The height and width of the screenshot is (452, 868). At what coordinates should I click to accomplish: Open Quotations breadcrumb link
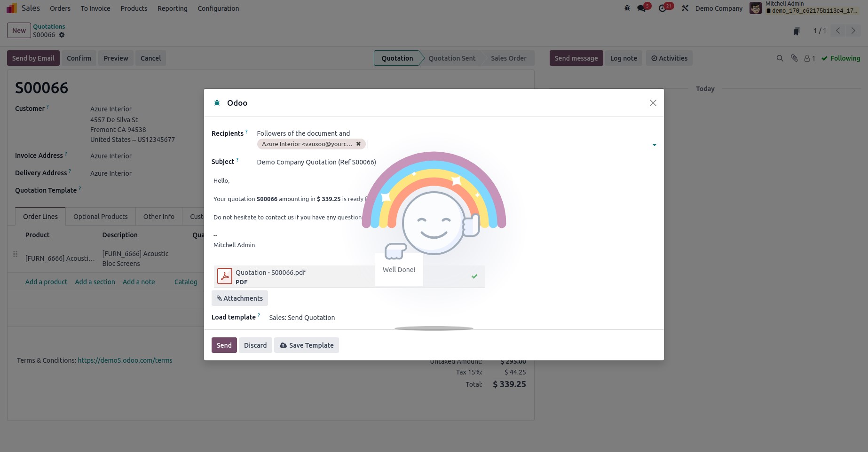click(x=49, y=27)
